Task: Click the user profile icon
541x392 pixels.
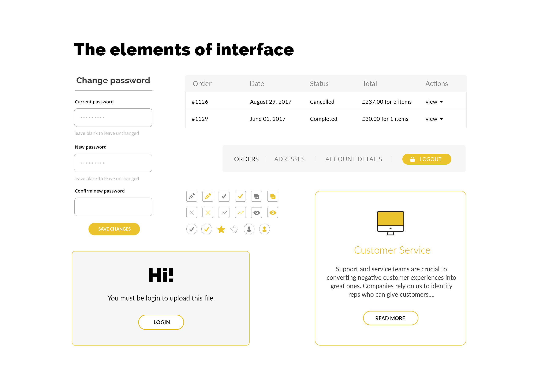Action: click(x=250, y=229)
